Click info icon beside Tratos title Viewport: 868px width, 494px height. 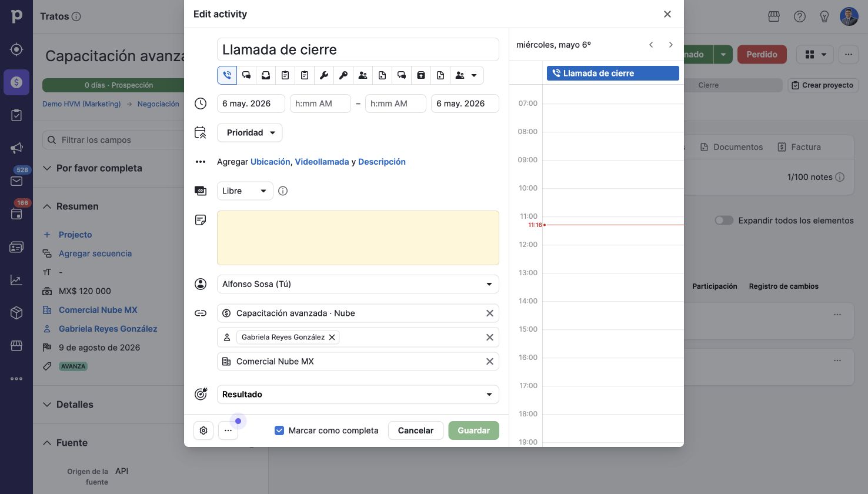76,16
